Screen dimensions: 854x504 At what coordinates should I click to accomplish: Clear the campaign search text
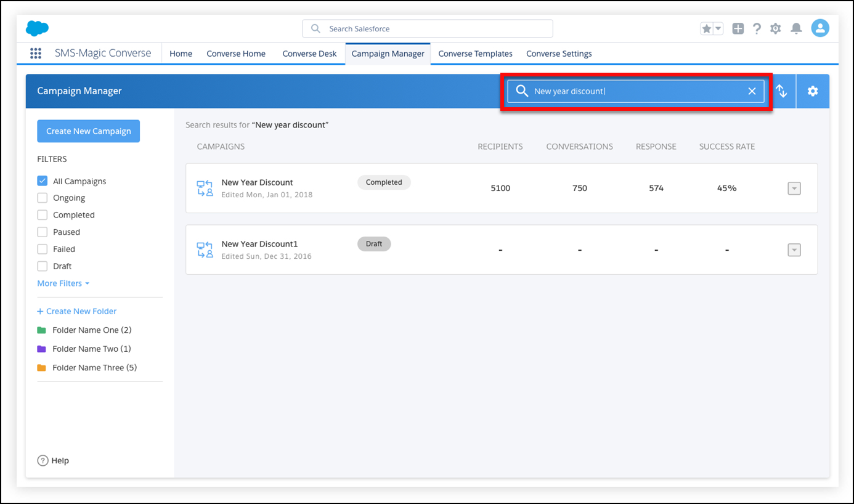point(752,91)
